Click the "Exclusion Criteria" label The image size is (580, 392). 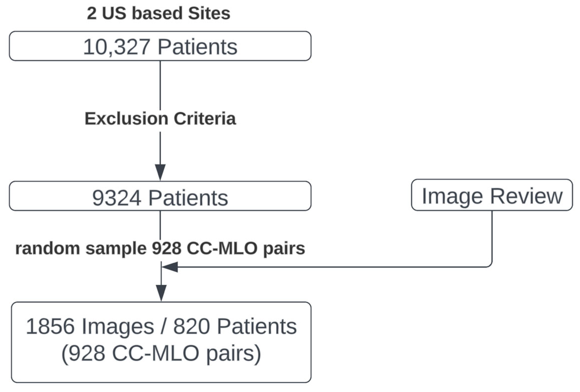point(160,119)
